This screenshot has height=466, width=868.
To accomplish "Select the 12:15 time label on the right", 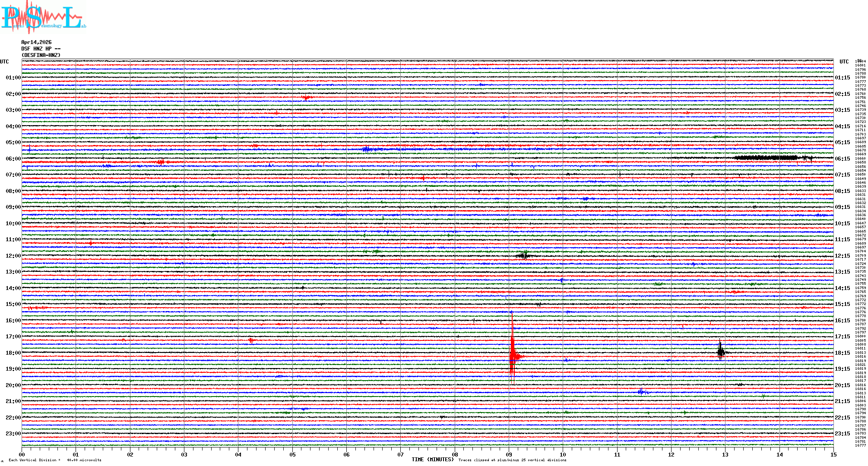I will [842, 256].
